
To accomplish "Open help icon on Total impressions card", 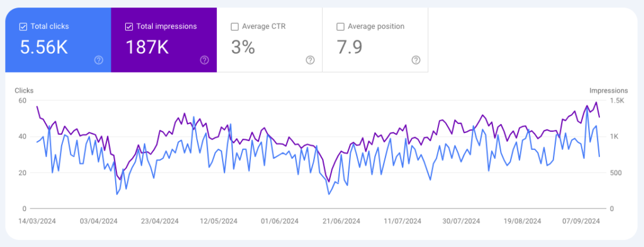I will 204,60.
